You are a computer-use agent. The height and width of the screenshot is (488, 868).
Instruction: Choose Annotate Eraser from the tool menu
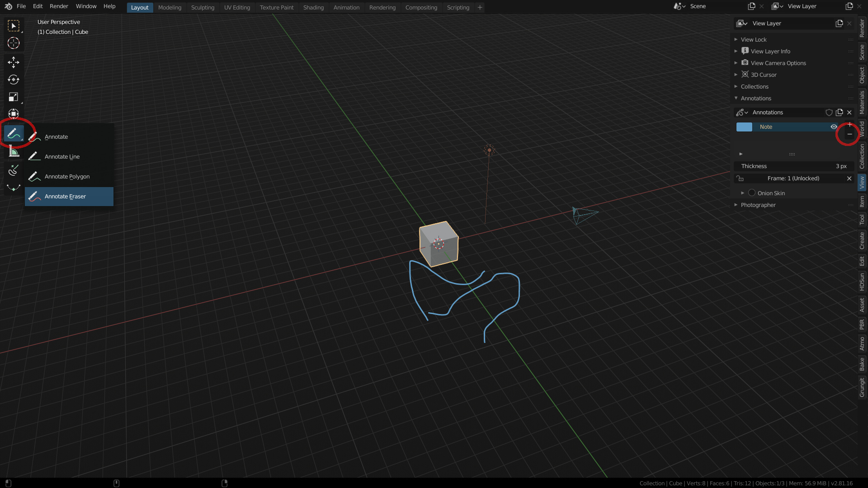65,196
